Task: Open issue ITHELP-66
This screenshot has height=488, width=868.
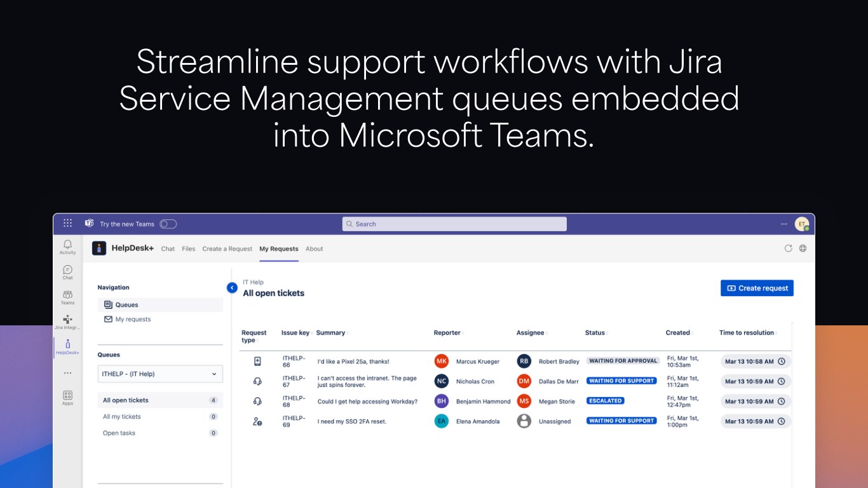Action: coord(294,362)
